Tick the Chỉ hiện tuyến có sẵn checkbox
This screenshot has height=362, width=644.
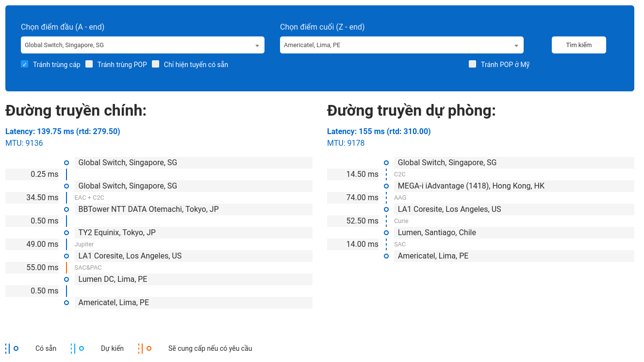(156, 64)
